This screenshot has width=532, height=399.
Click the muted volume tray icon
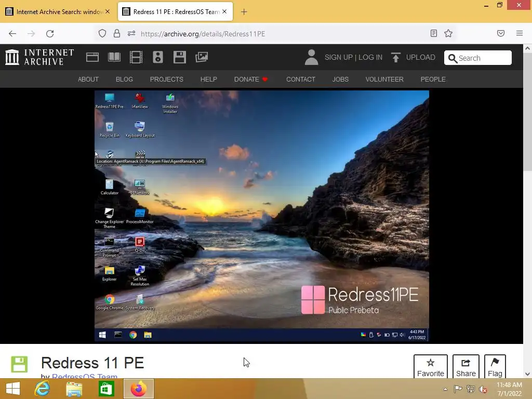[483, 389]
